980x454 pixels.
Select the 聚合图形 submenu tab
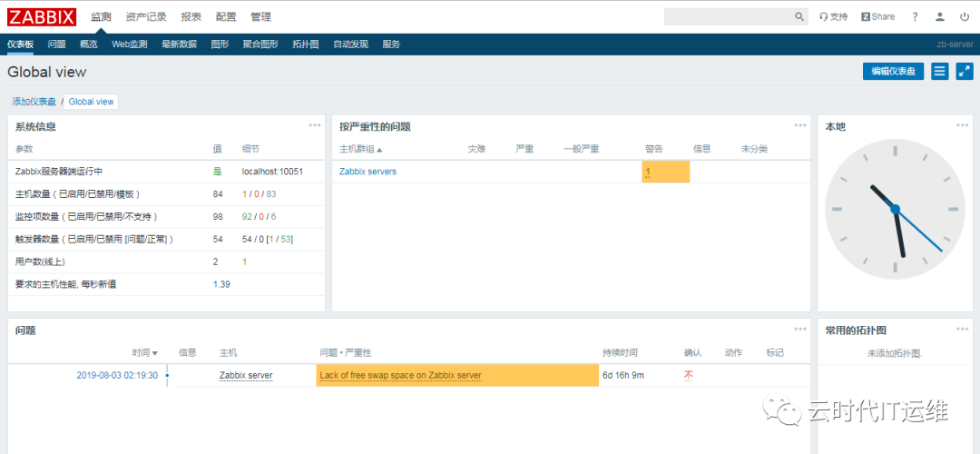pyautogui.click(x=260, y=44)
